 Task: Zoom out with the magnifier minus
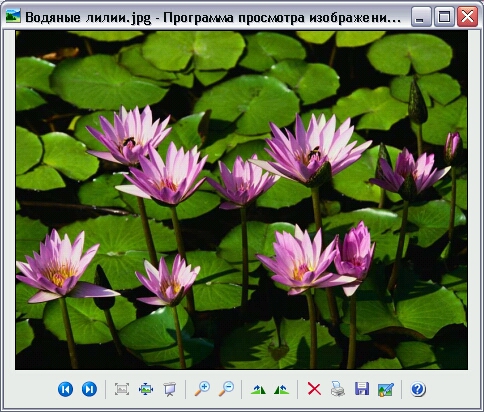226,389
